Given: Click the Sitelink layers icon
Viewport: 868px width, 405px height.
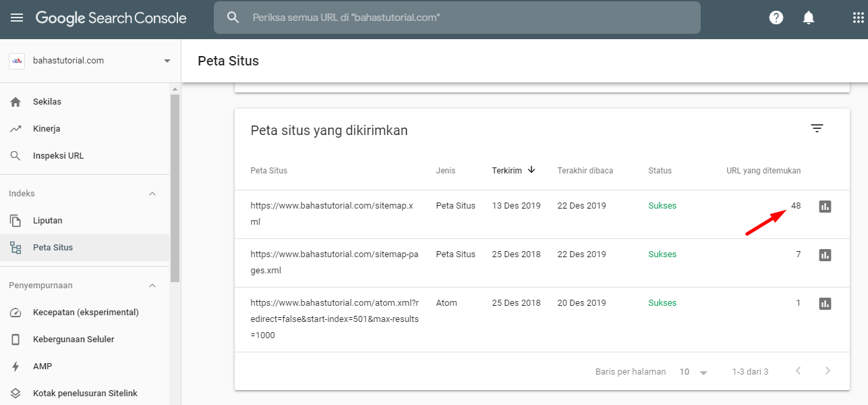Looking at the screenshot, I should 16,394.
